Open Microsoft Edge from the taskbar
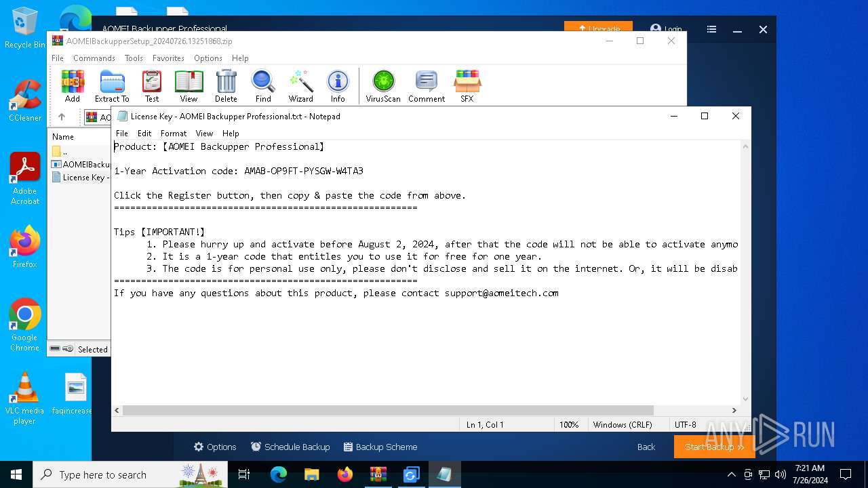 [x=279, y=474]
